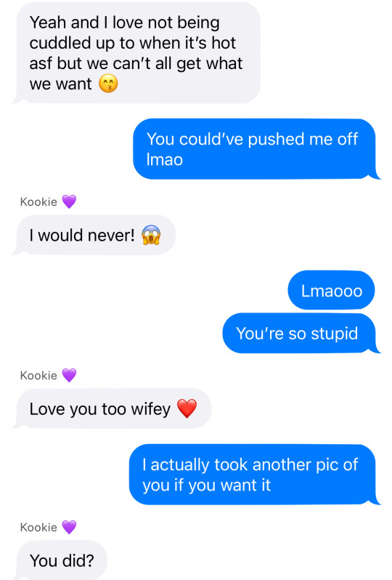Select the 'Yeah and I love not being cuddled' message
The height and width of the screenshot is (580, 392).
pyautogui.click(x=136, y=52)
